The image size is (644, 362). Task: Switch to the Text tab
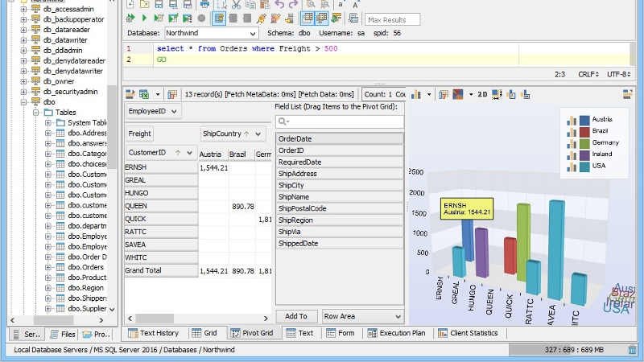(299, 333)
